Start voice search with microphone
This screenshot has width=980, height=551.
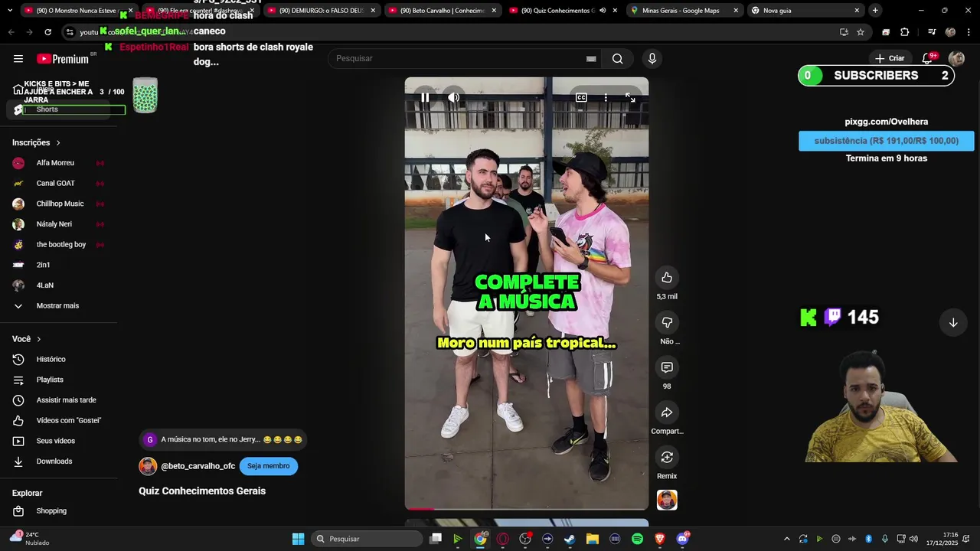(x=652, y=58)
